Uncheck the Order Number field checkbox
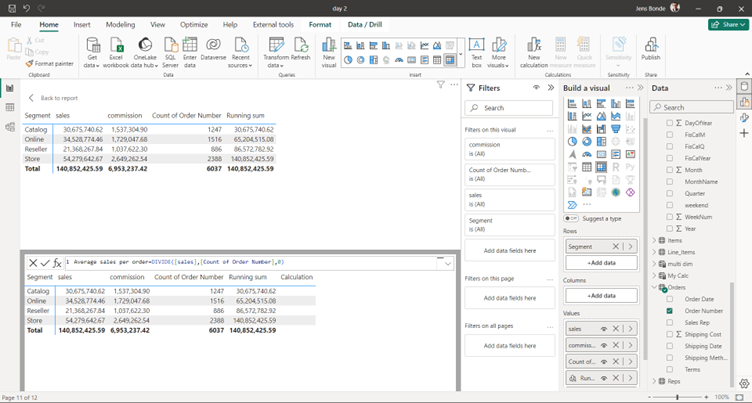Viewport: 752px width, 403px height. coord(670,311)
